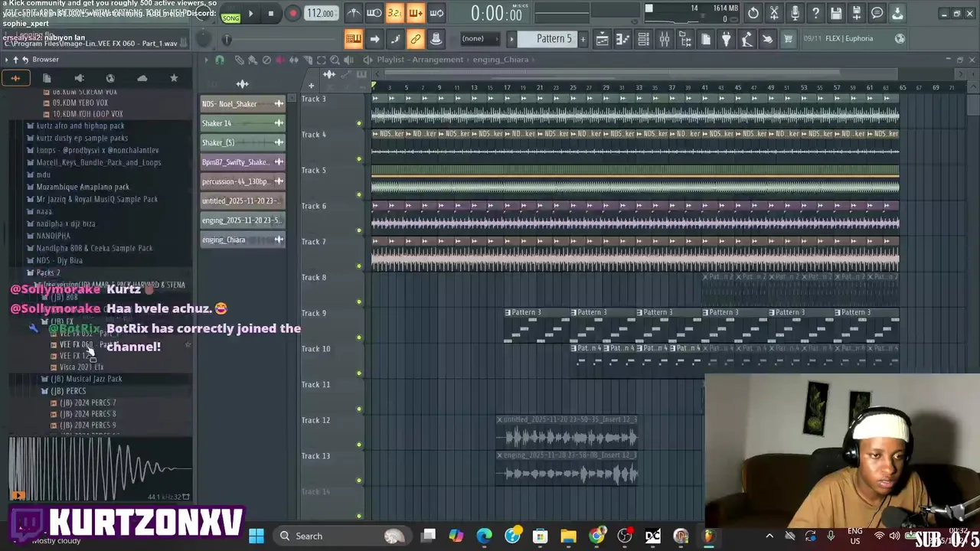Image resolution: width=980 pixels, height=551 pixels.
Task: Mute Track 5 using its green light
Action: [359, 194]
